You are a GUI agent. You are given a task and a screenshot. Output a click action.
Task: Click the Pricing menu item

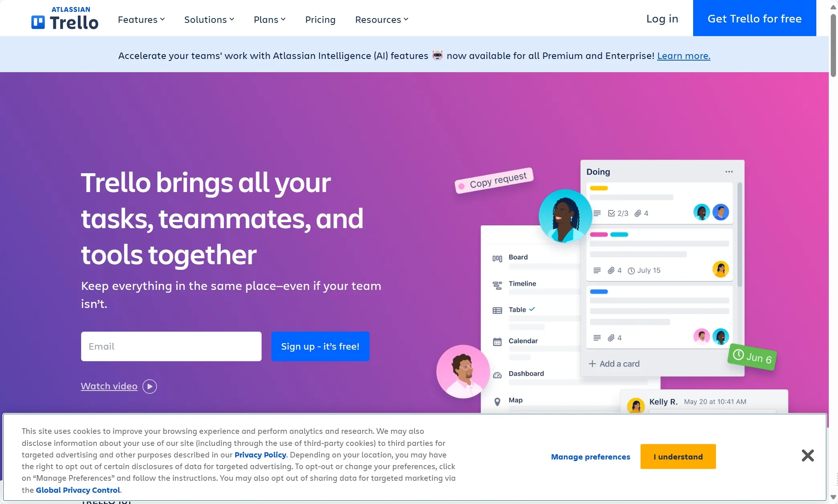(x=320, y=18)
